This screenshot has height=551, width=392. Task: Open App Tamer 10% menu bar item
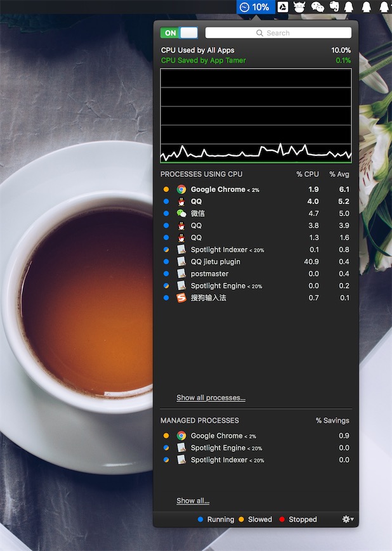256,7
